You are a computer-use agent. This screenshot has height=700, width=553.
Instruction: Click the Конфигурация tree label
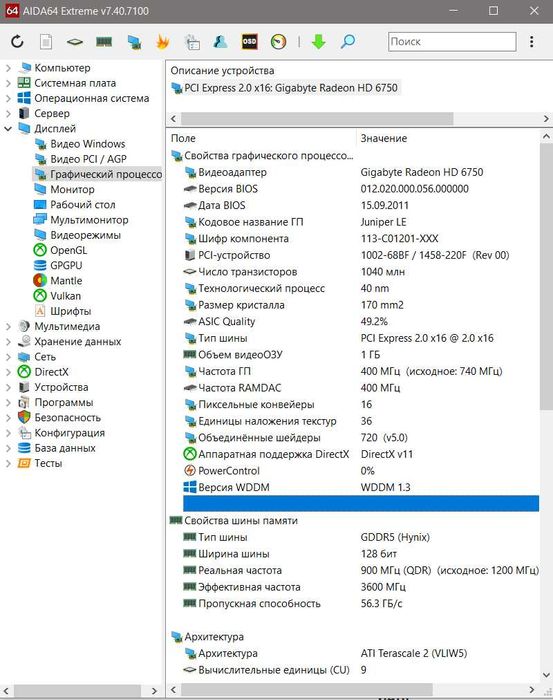(x=70, y=433)
